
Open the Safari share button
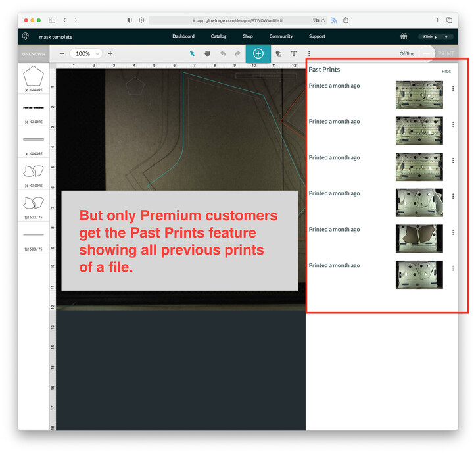point(346,20)
